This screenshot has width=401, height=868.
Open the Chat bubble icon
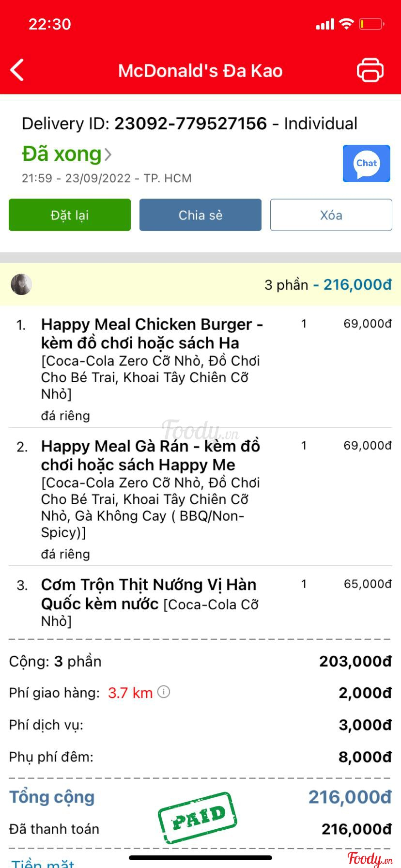366,164
